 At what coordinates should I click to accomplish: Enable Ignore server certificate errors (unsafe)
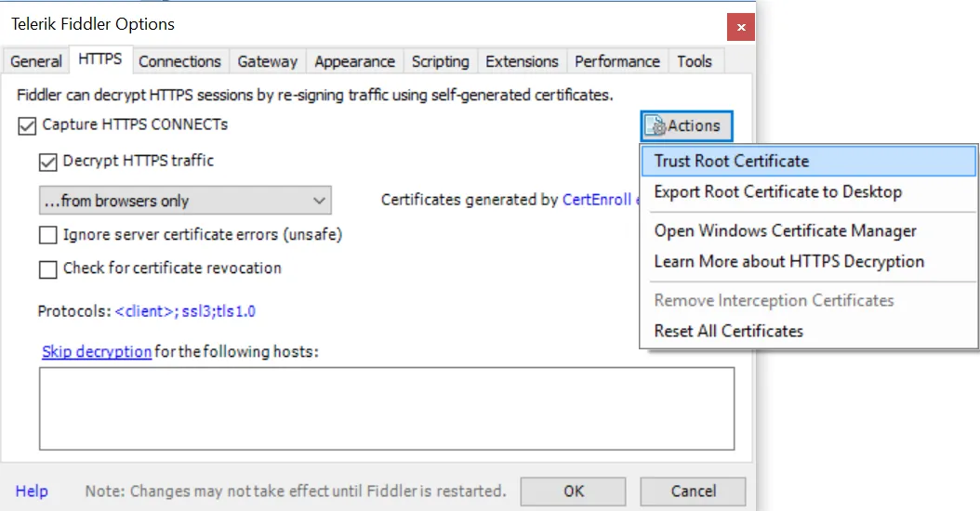[x=48, y=235]
